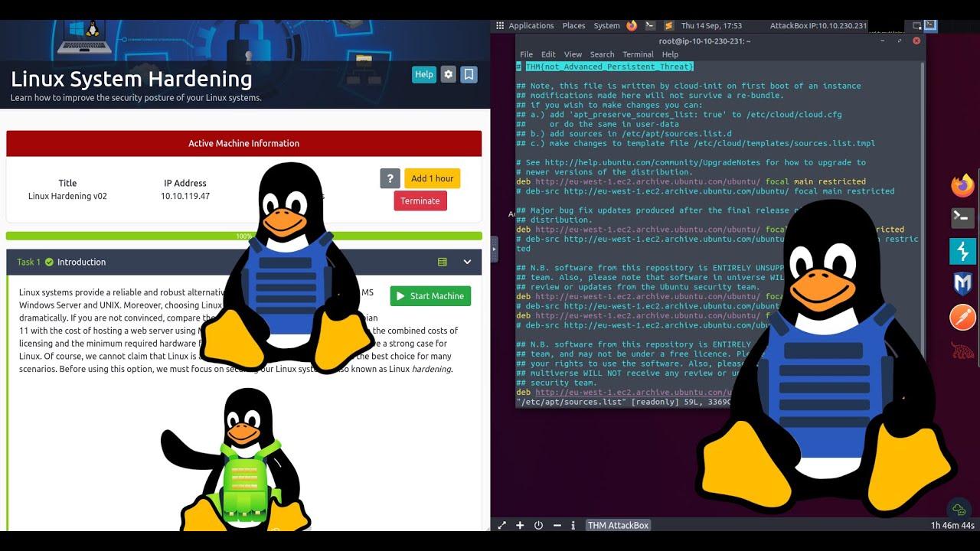Open the Applications menu label

tap(531, 25)
